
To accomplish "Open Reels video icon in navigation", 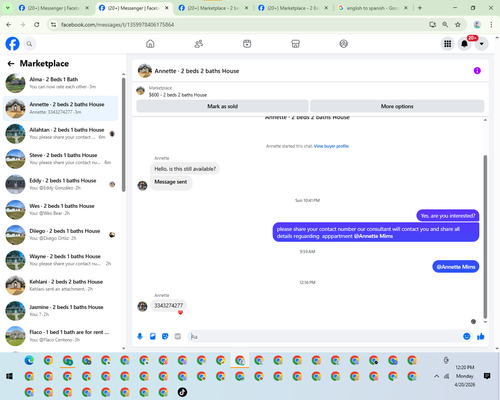I will [x=247, y=44].
